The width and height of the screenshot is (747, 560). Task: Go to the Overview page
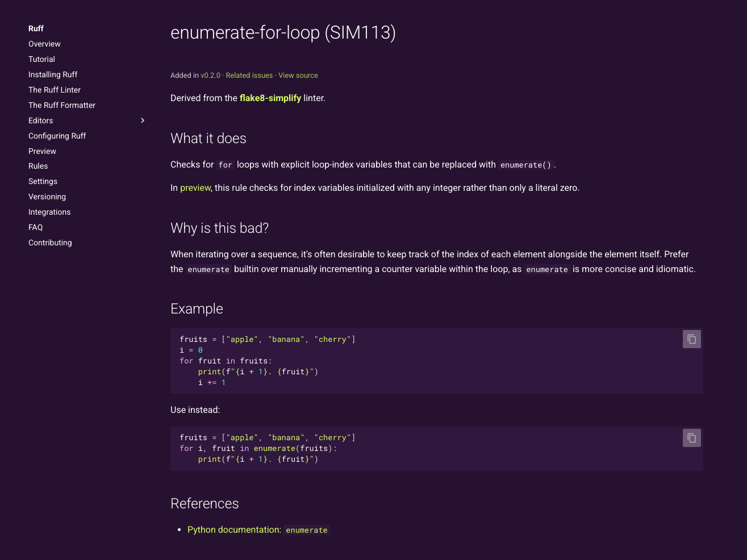tap(44, 44)
